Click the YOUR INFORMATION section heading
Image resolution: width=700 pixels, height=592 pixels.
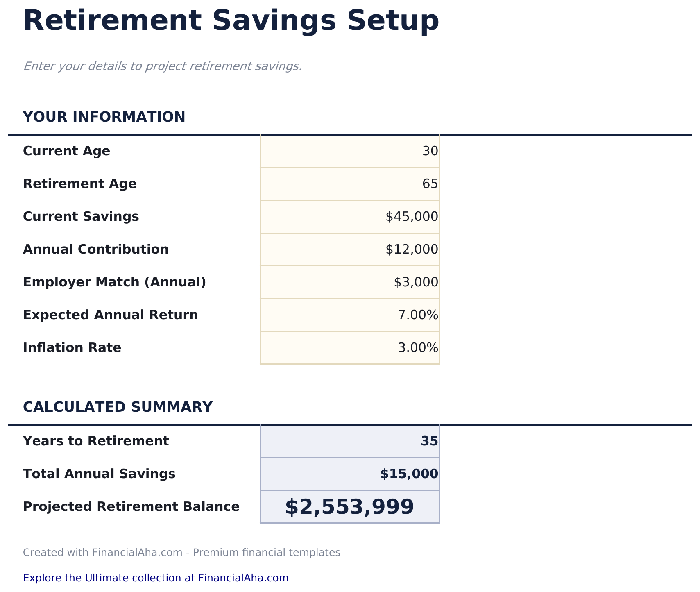pyautogui.click(x=104, y=117)
